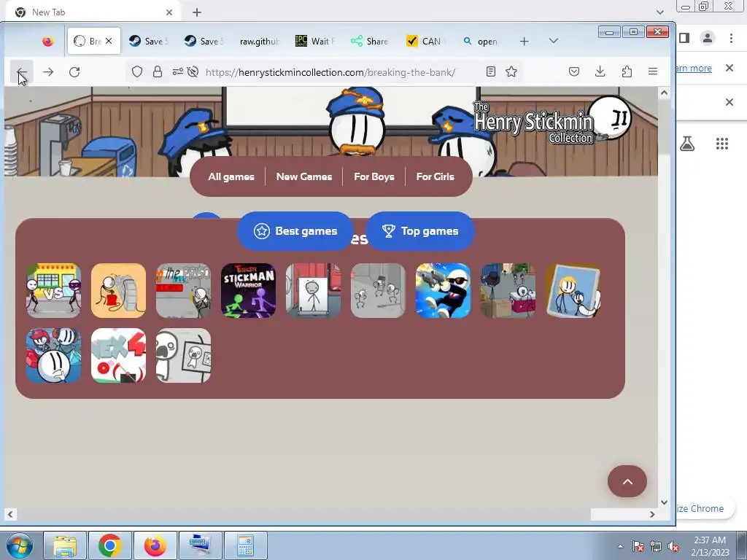
Task: Click the autoplay blocked icon in address bar
Action: [x=193, y=72]
